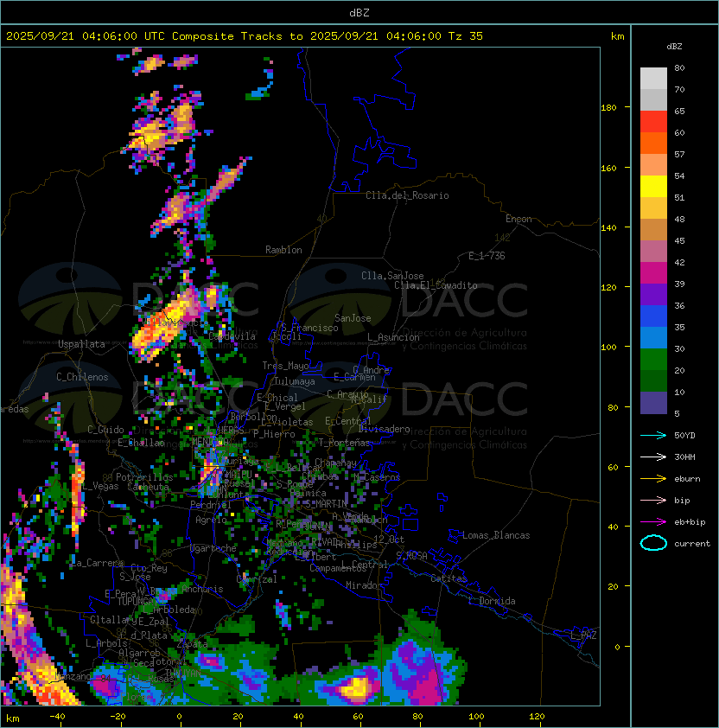Click the magenta eb+bip arrow in legend
This screenshot has width=719, height=728.
pos(653,522)
